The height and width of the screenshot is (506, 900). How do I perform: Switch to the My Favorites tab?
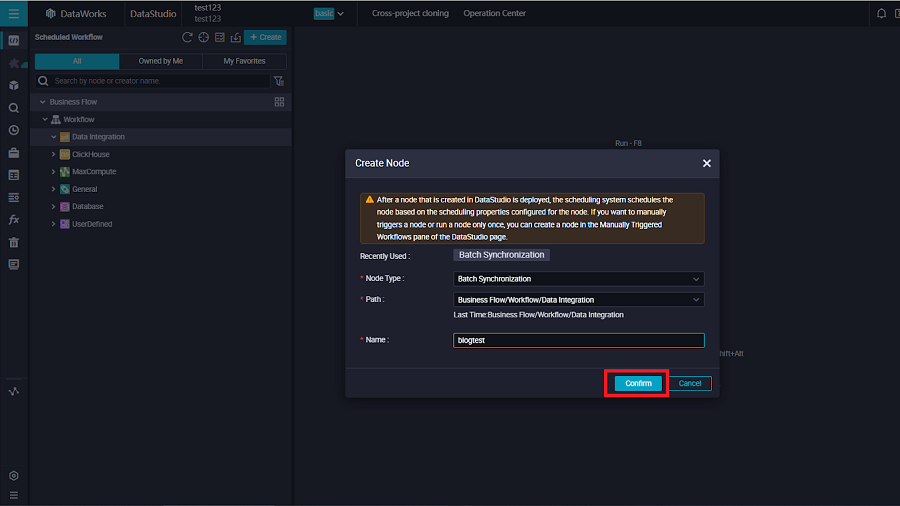click(244, 61)
